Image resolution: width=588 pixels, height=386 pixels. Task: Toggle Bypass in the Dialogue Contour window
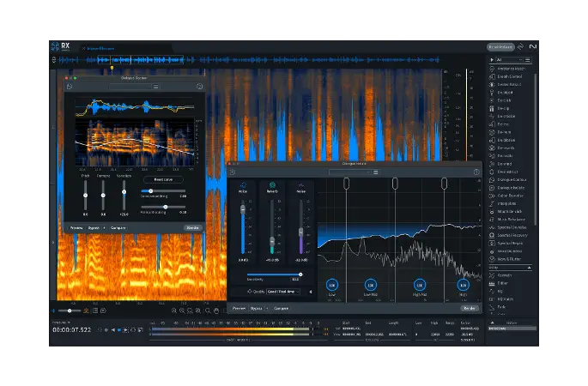[x=94, y=227]
